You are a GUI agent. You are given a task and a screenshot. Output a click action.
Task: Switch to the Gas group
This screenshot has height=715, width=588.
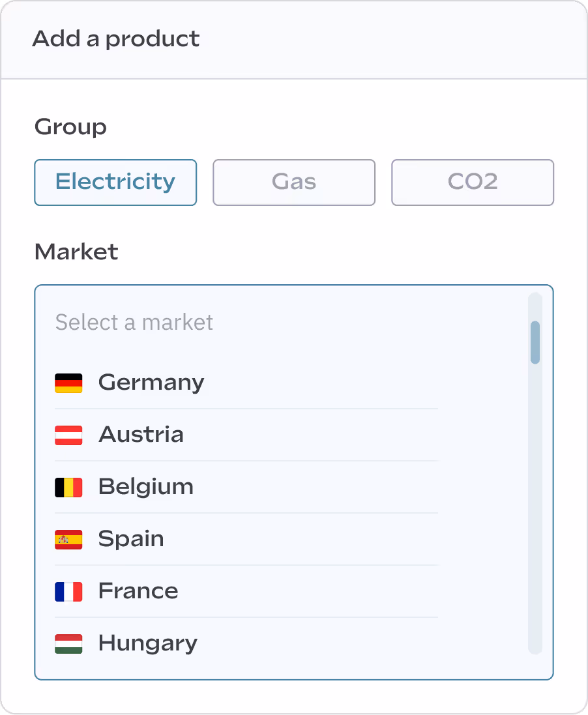click(293, 182)
